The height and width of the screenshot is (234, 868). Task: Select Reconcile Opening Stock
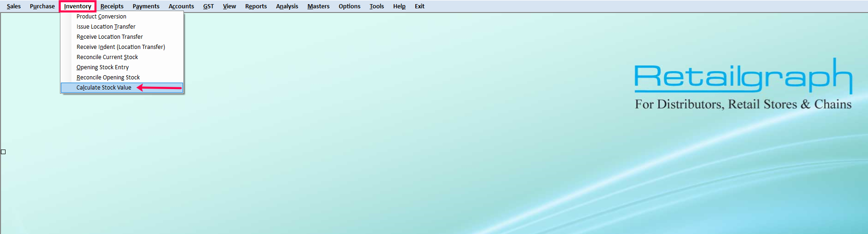122,78
